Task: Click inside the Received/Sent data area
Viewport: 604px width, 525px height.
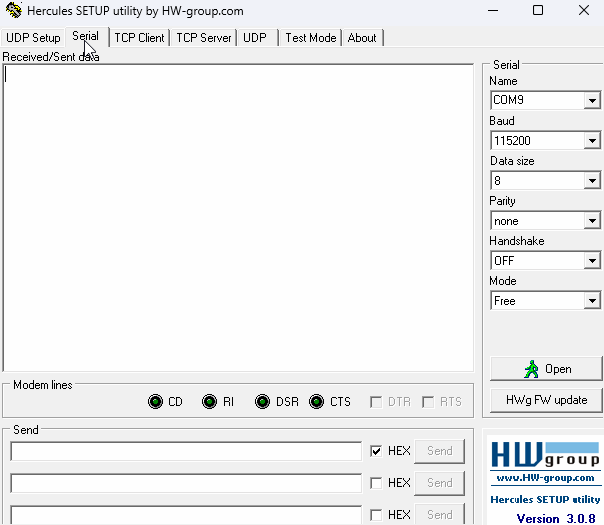Action: pos(238,217)
